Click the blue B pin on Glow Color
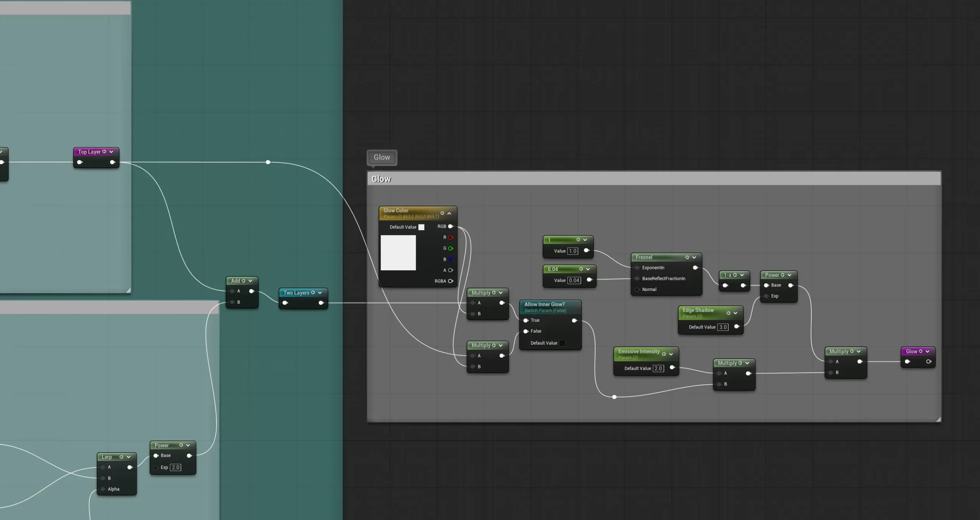The width and height of the screenshot is (980, 520). coord(451,259)
